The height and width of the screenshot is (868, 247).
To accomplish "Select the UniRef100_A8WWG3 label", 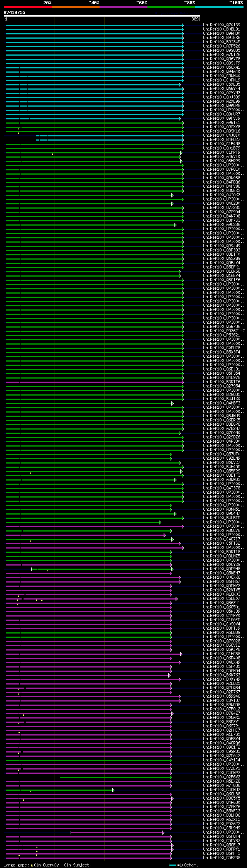I will [x=222, y=479].
